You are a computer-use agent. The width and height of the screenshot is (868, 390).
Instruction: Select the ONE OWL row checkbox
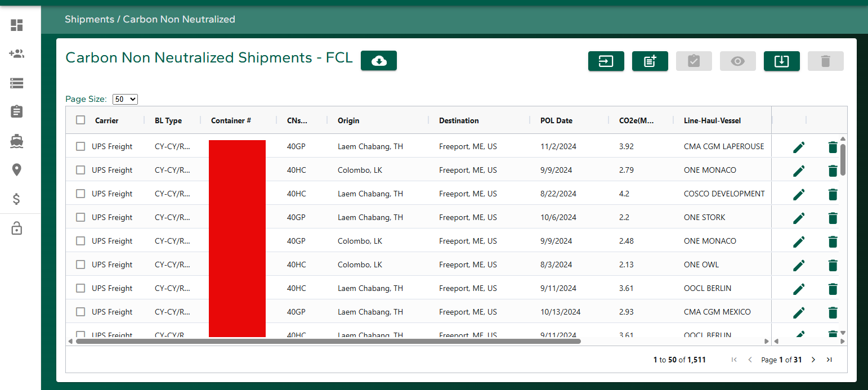click(80, 265)
